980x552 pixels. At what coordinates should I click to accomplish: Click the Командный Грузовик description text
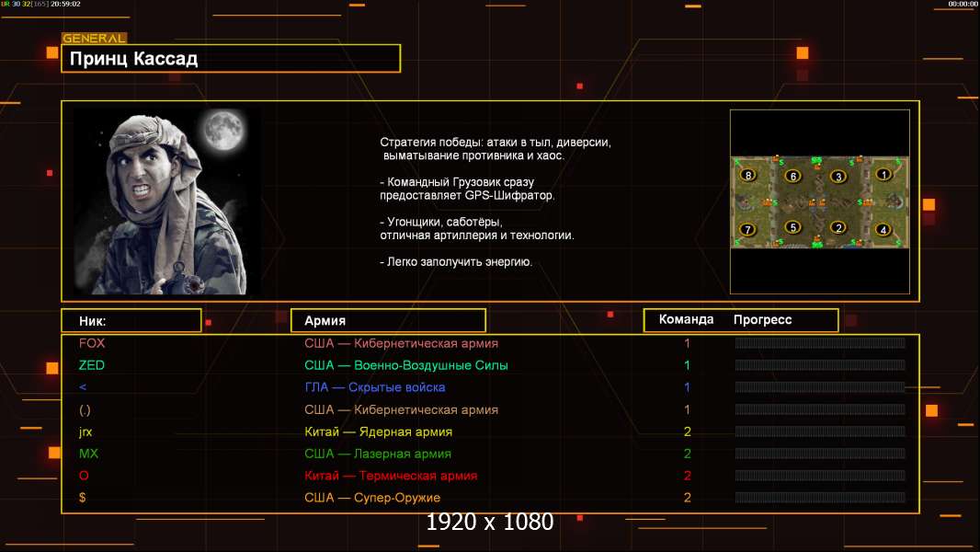(x=467, y=189)
